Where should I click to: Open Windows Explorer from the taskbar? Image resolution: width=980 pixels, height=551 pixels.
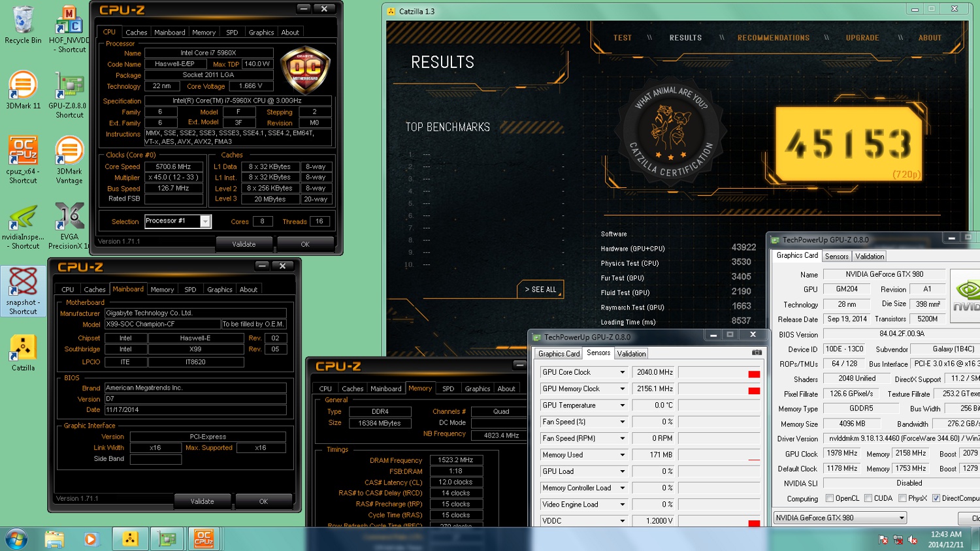54,539
